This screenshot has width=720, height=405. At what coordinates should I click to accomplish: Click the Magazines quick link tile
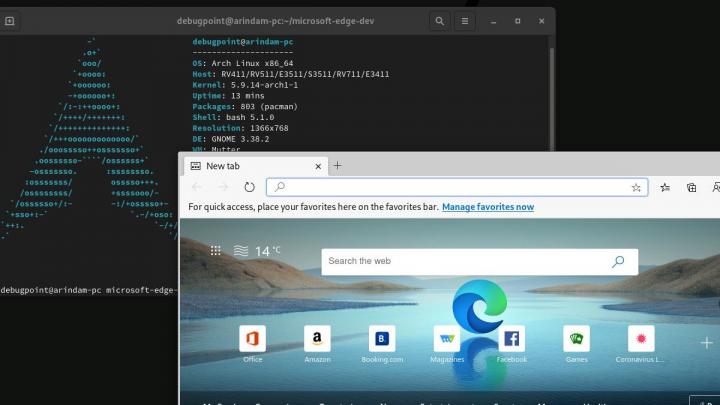[x=447, y=339]
